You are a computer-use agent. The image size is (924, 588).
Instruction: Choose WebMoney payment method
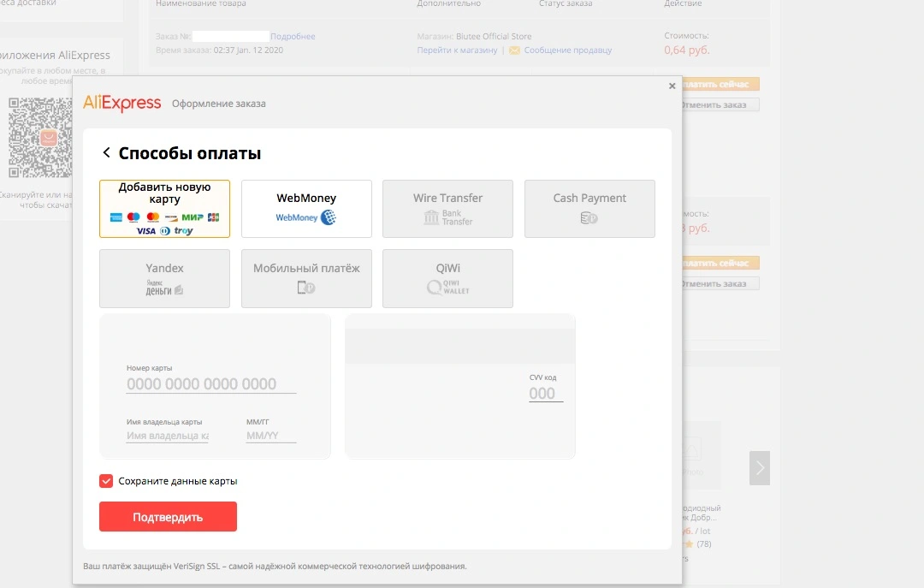306,209
